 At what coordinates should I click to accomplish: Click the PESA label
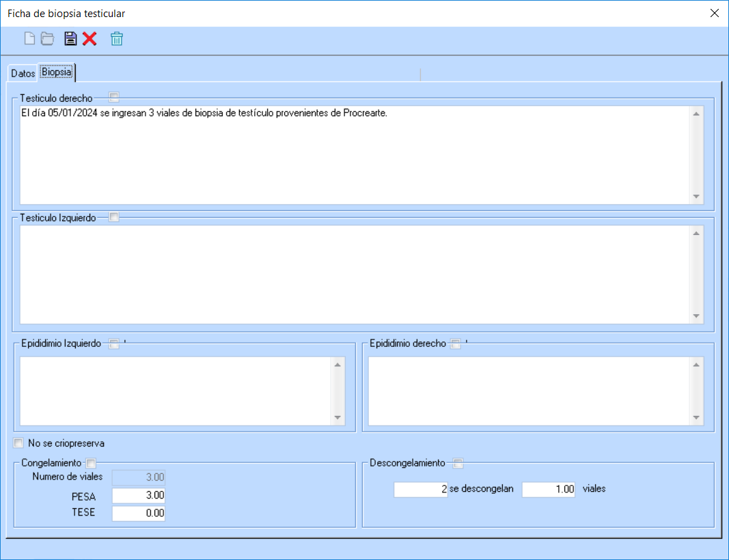[83, 496]
